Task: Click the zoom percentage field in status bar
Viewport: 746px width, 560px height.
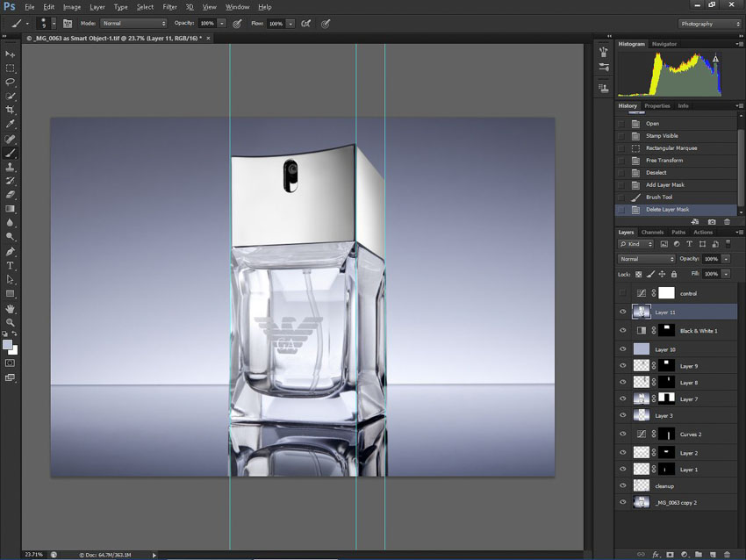Action: [34, 554]
